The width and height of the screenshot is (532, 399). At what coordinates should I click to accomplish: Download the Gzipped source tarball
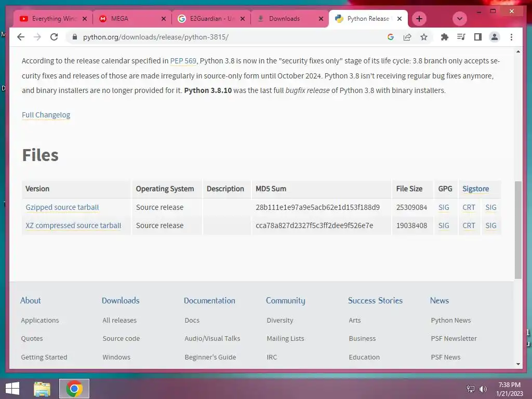(x=62, y=207)
